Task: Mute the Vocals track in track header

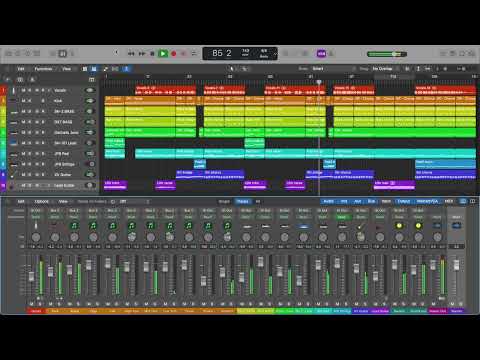Action: pos(23,90)
